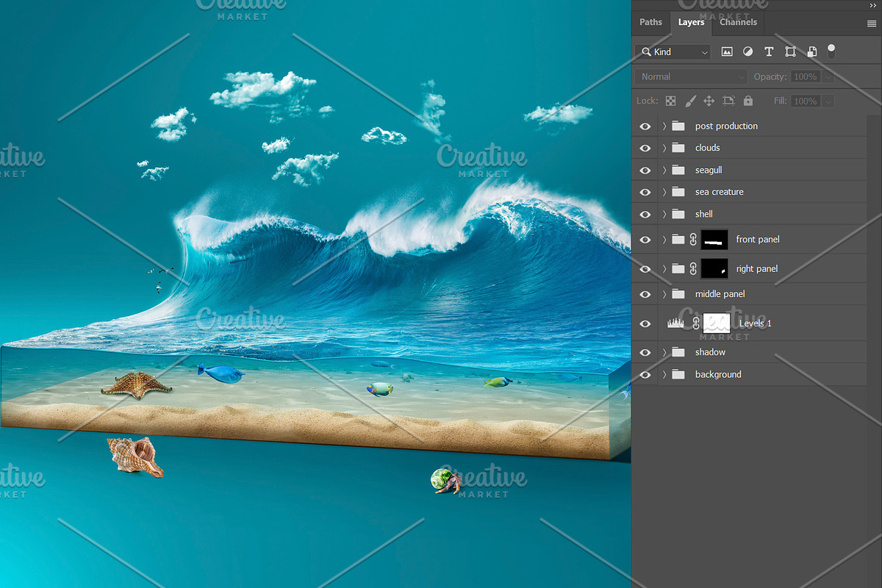Expand the sea creature group
Screen dimensions: 882x588
[664, 192]
